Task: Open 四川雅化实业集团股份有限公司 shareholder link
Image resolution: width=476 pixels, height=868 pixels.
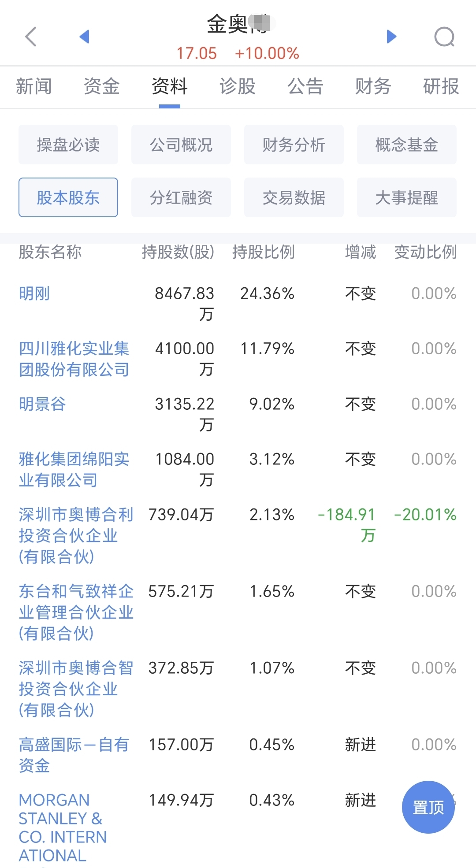Action: click(74, 359)
